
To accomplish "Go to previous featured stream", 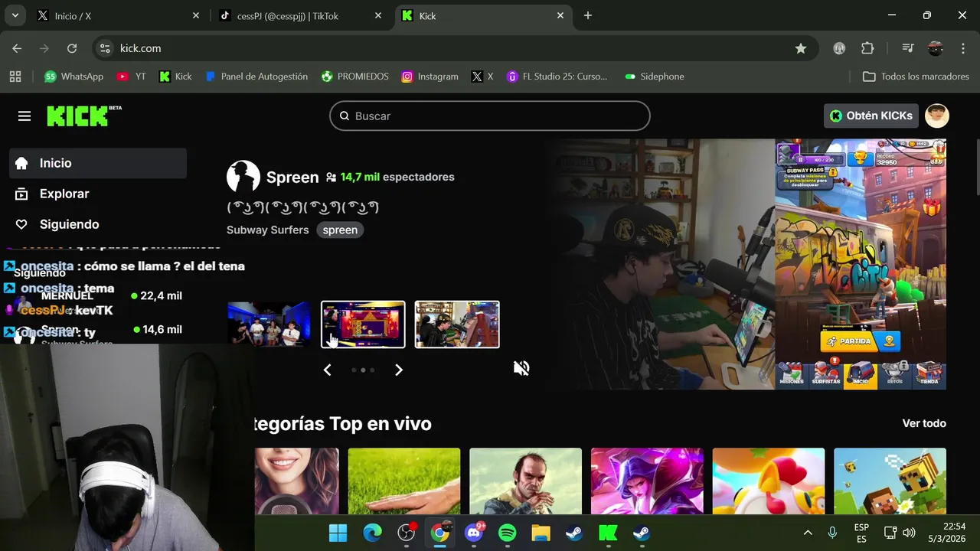I will pyautogui.click(x=327, y=370).
